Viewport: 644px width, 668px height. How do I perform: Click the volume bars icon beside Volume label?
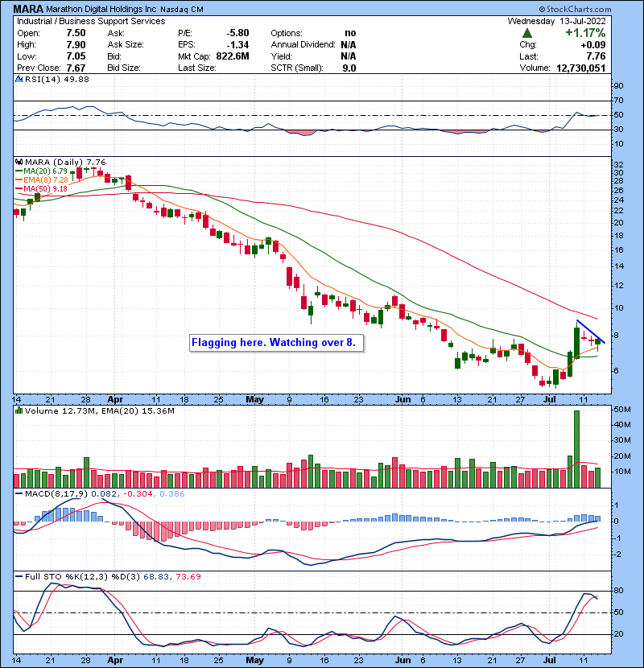pyautogui.click(x=19, y=410)
